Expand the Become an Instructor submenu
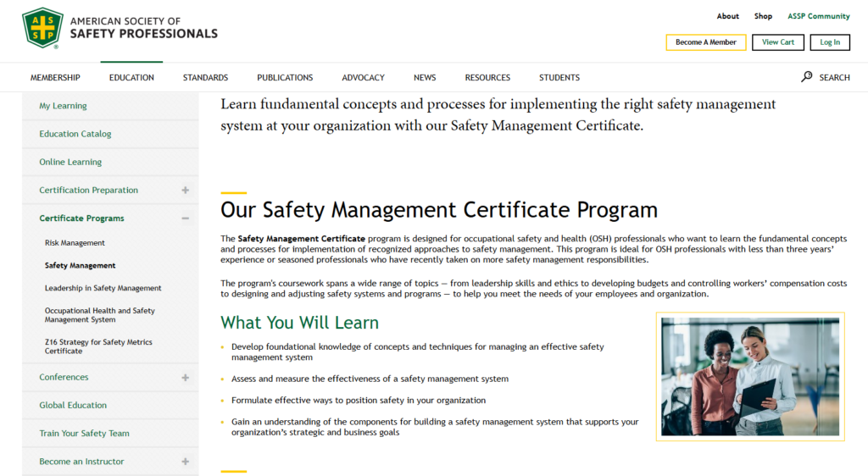Screen dimensions: 868x476 point(186,462)
